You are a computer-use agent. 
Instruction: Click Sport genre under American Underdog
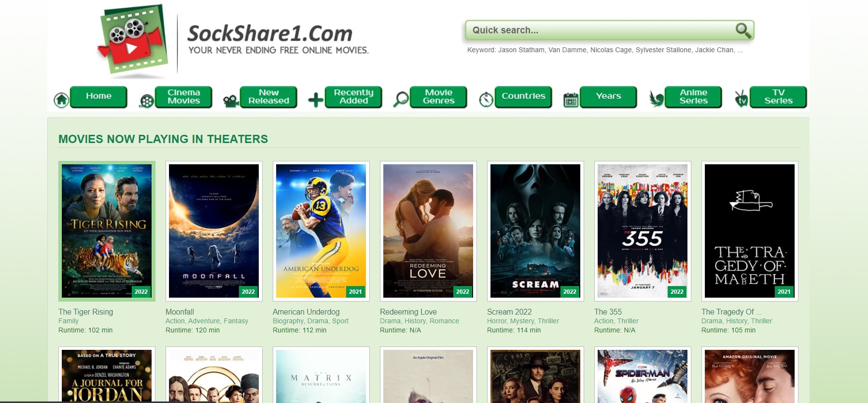pyautogui.click(x=340, y=321)
